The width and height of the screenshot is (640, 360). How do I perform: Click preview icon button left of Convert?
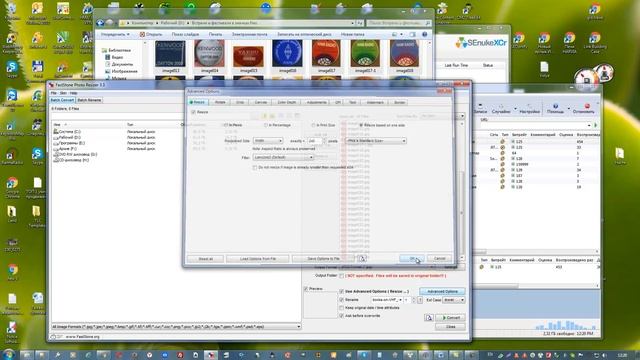(x=429, y=318)
